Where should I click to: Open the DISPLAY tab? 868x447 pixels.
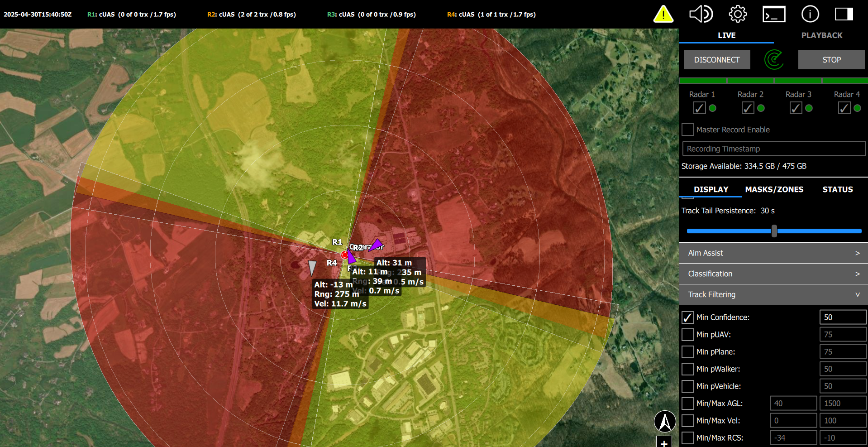[x=711, y=189]
